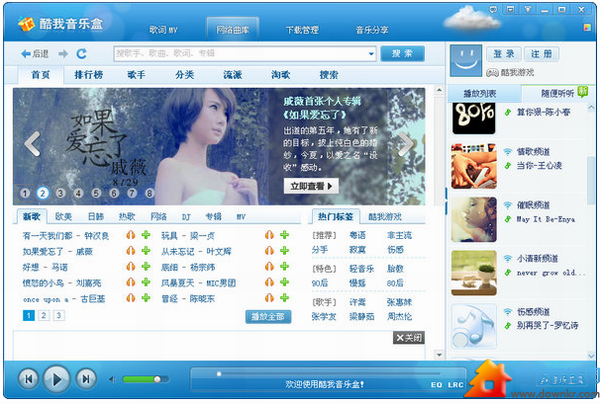Switch to 随便听听 tab

[x=557, y=93]
